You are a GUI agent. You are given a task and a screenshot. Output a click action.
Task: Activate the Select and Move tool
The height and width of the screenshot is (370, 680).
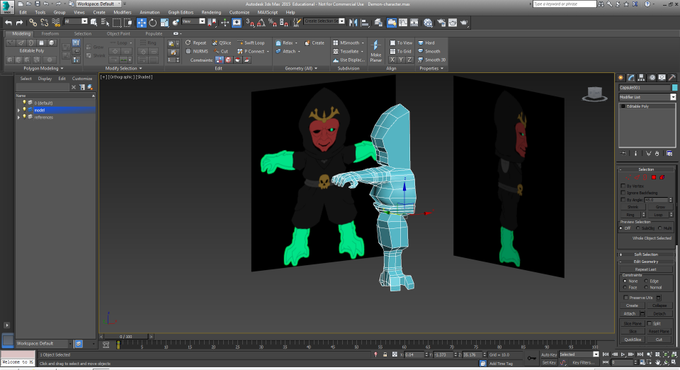tap(141, 23)
